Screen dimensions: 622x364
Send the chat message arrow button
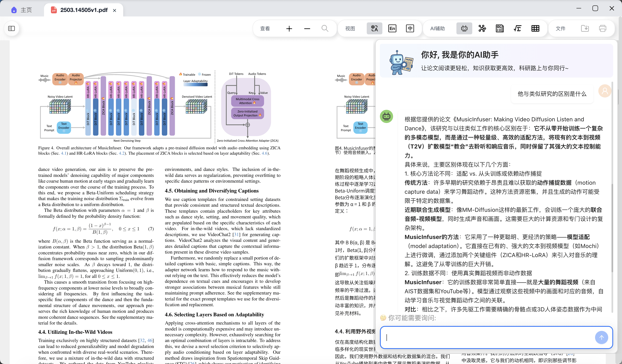[601, 337]
